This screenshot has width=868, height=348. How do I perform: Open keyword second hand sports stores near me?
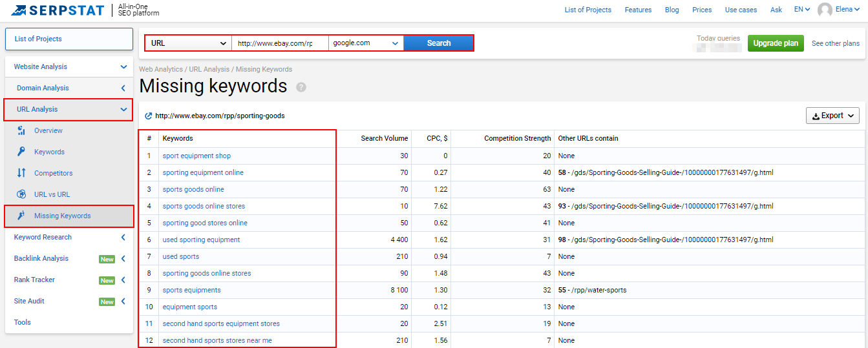(217, 340)
